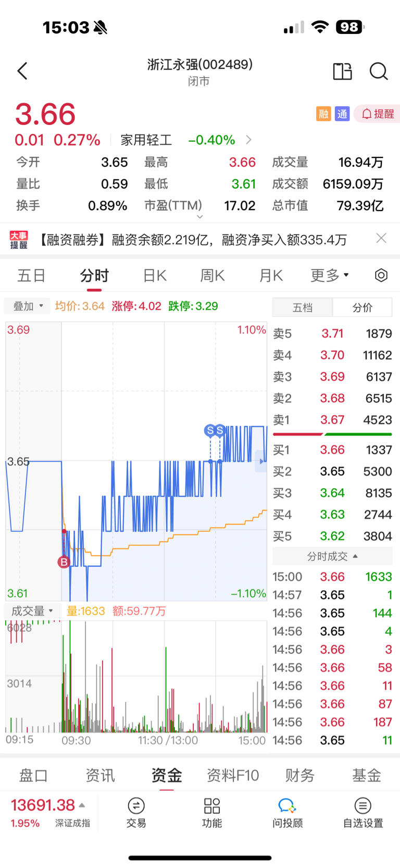
Task: Tap the 卖1 3.67 quote row
Action: (332, 420)
